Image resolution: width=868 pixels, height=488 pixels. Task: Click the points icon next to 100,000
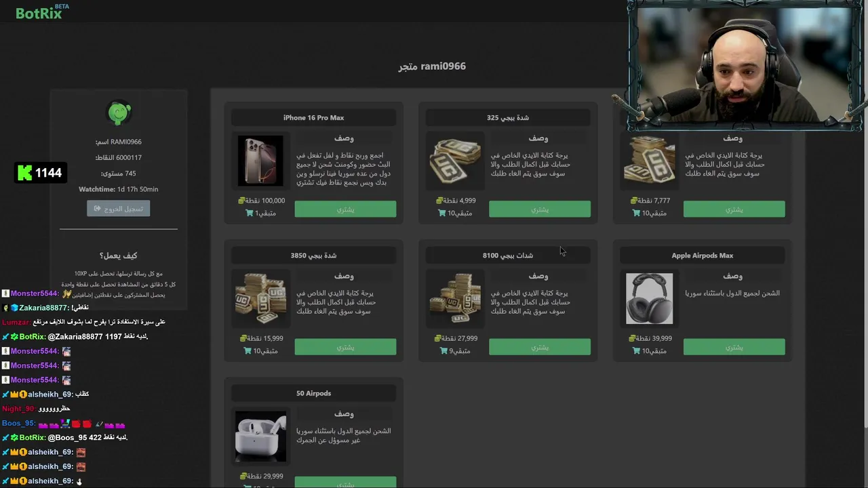[241, 201]
